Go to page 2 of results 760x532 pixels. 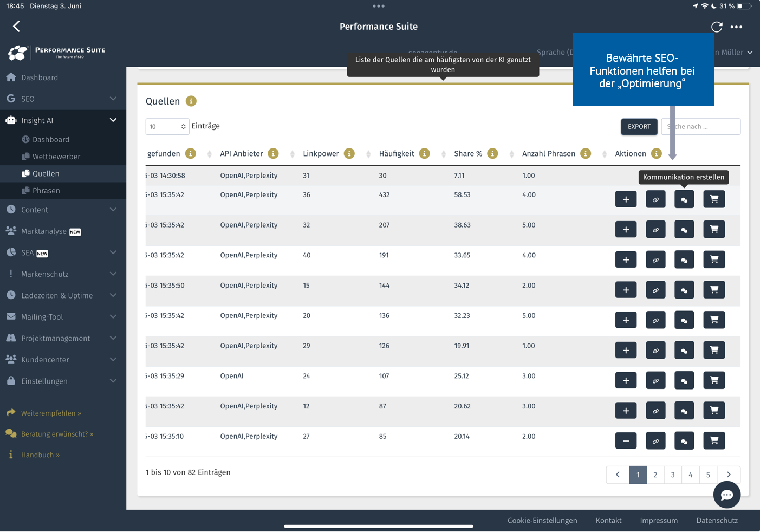pos(655,475)
